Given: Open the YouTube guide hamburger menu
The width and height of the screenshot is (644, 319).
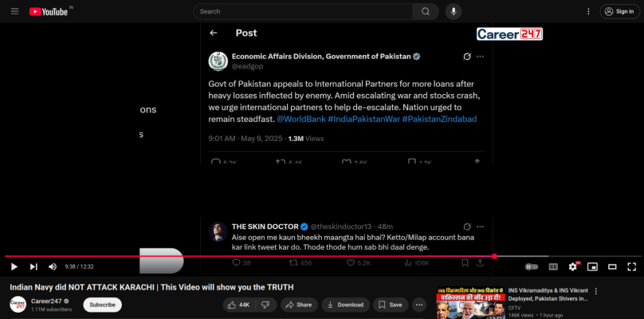Looking at the screenshot, I should 15,11.
